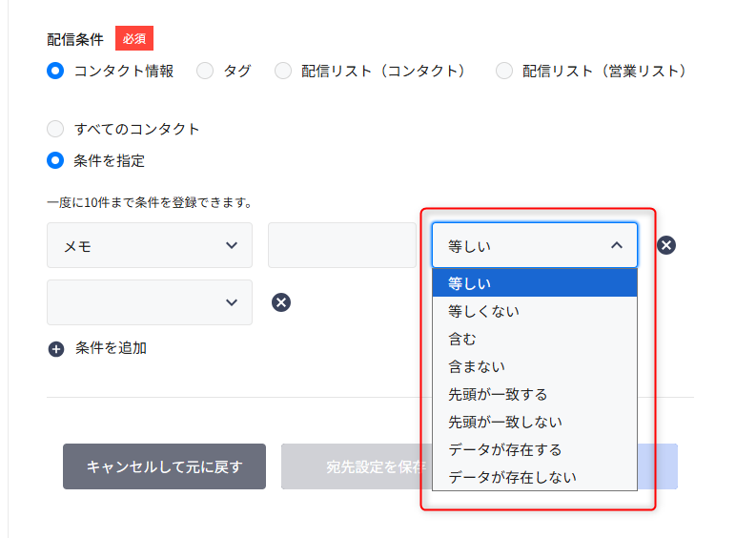Choose 配信リスト（営業リスト） radio option
The image size is (756, 538).
click(x=504, y=71)
